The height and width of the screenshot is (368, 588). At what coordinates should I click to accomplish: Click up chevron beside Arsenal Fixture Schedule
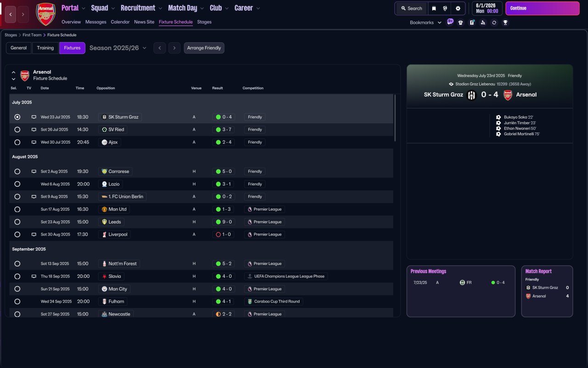click(x=13, y=72)
